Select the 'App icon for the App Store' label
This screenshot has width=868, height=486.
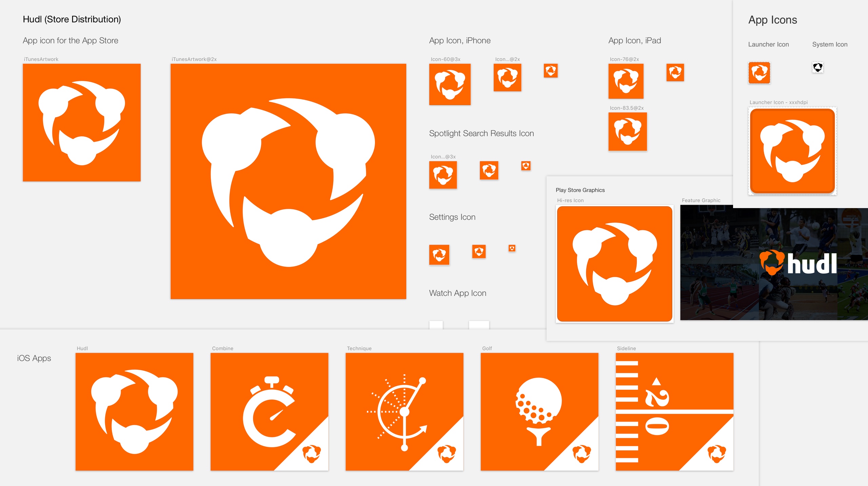tap(71, 41)
